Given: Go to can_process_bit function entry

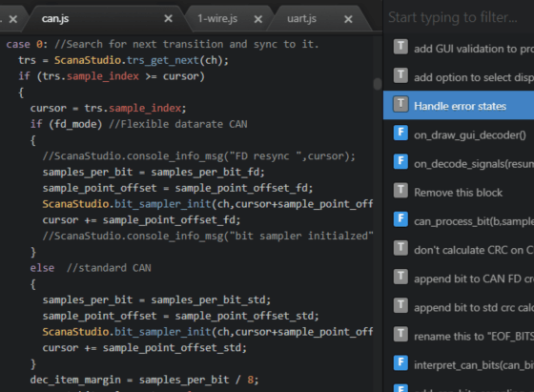Looking at the screenshot, I should coord(459,220).
